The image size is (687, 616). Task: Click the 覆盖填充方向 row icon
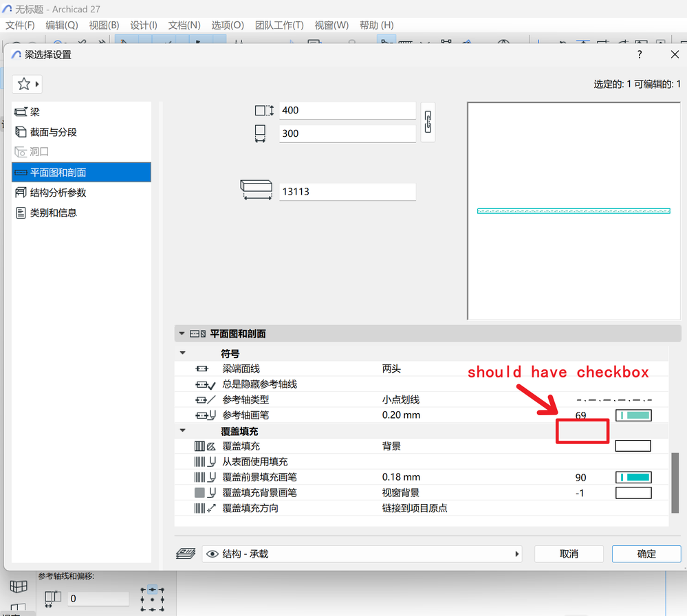(205, 508)
